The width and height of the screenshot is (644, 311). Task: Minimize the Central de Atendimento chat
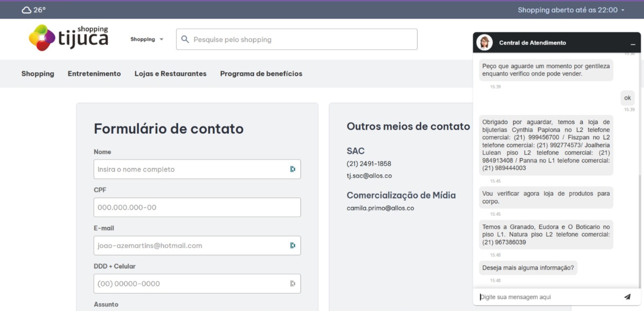tap(633, 44)
